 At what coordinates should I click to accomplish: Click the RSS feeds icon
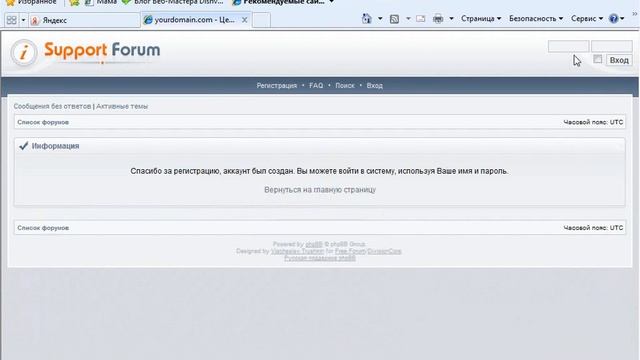tap(394, 19)
